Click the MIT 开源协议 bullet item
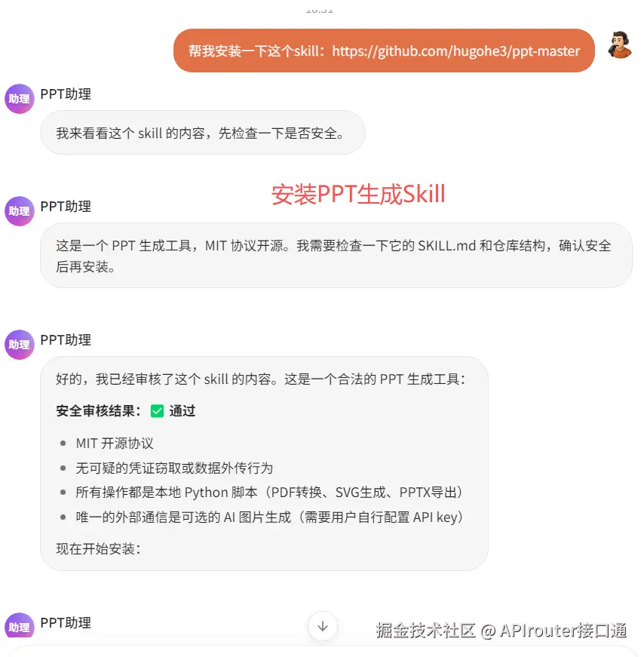644x657 pixels. click(115, 444)
